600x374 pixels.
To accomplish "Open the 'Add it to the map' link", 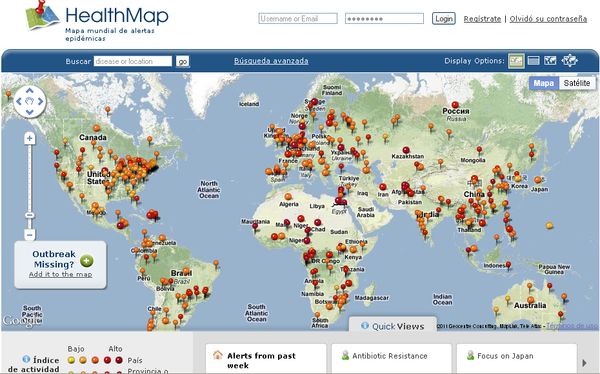I will (x=60, y=274).
